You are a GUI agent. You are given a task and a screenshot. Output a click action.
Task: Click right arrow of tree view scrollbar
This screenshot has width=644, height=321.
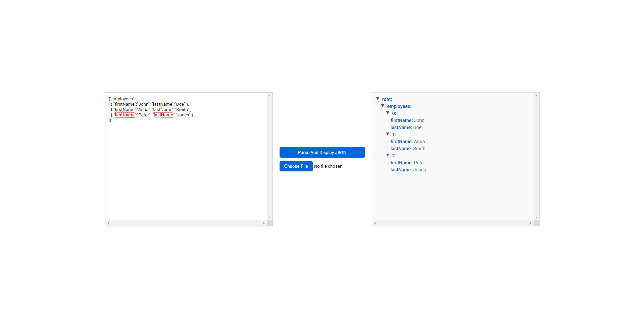pyautogui.click(x=531, y=223)
